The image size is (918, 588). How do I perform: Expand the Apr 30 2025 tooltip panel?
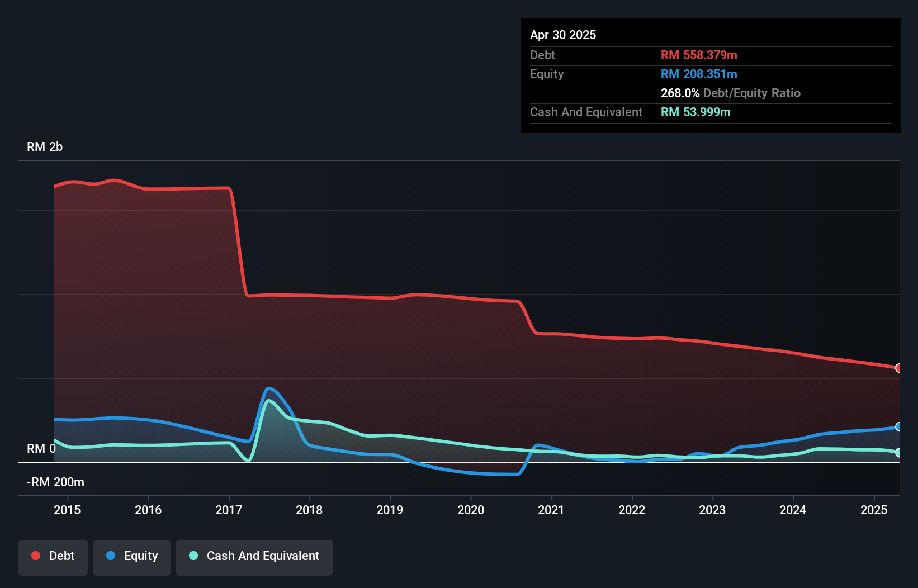pyautogui.click(x=563, y=35)
